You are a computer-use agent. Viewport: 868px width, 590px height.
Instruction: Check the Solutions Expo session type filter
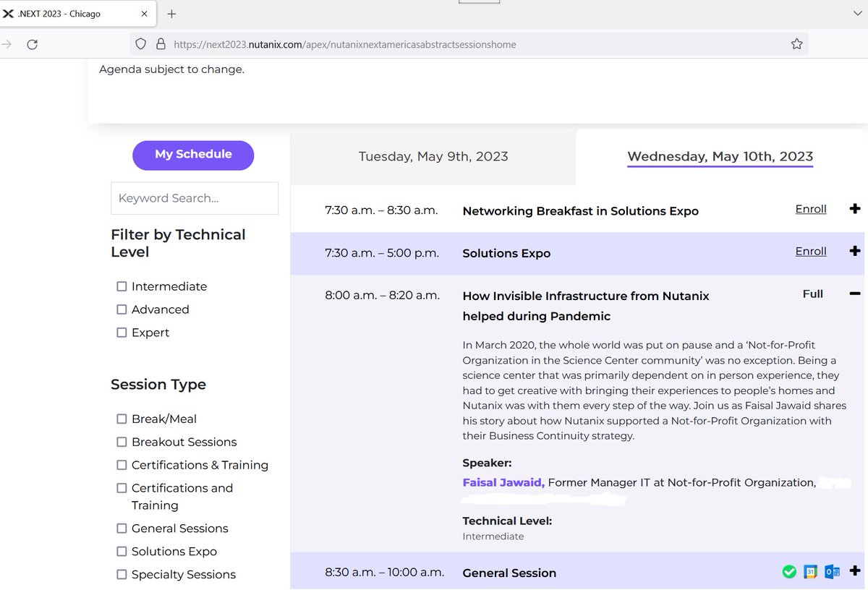122,552
